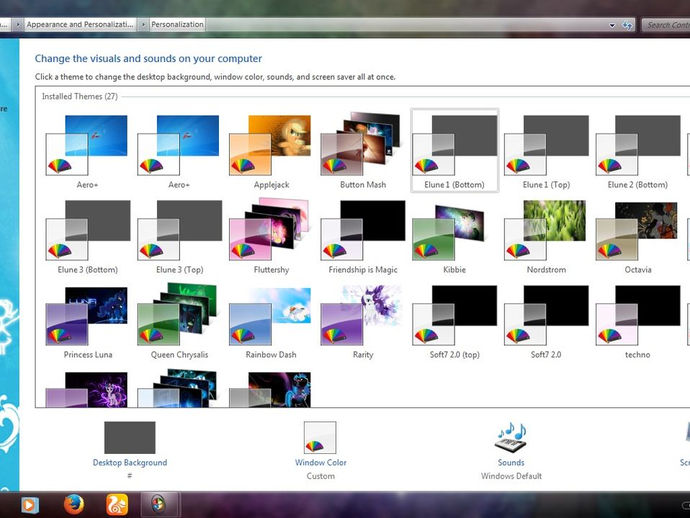Apply the Queen Chrysalis theme
This screenshot has width=690, height=518.
pyautogui.click(x=180, y=322)
